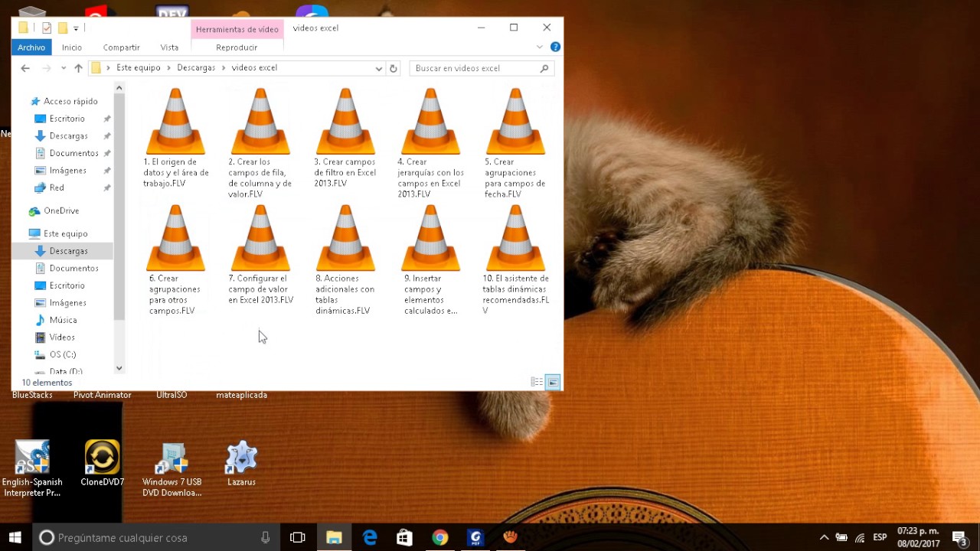This screenshot has height=551, width=980.
Task: Open CloneDVD7 desktop shortcut
Action: [102, 463]
